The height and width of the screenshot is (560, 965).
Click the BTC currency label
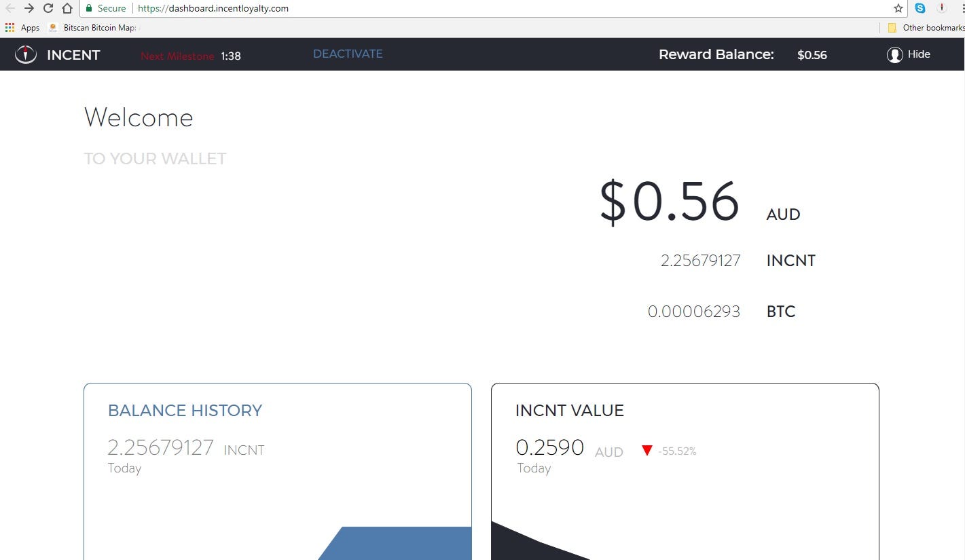[x=781, y=312]
